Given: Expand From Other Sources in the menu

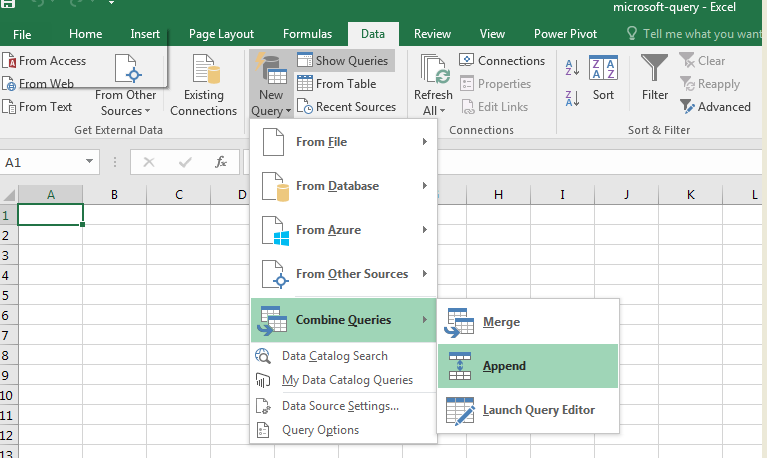Looking at the screenshot, I should [343, 274].
